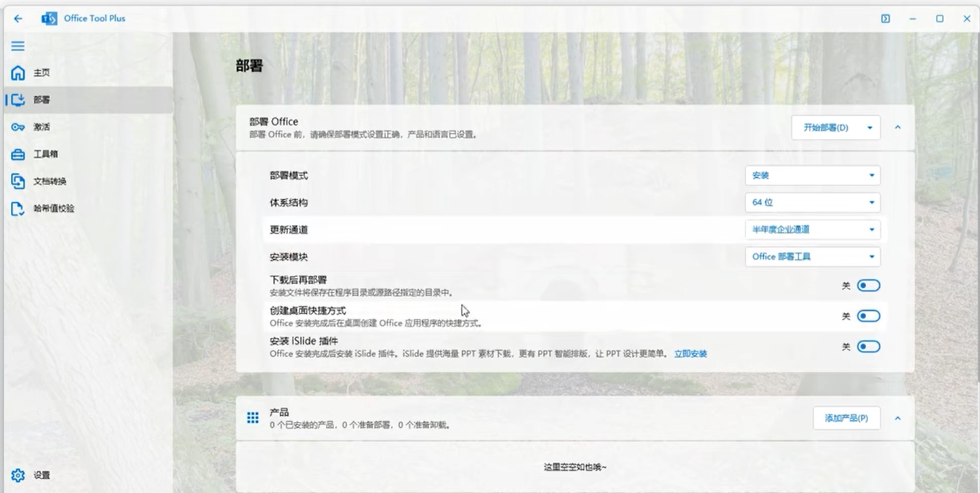The width and height of the screenshot is (980, 493).
Task: Toggle 创建桌面快捷方式 switch
Action: point(868,316)
